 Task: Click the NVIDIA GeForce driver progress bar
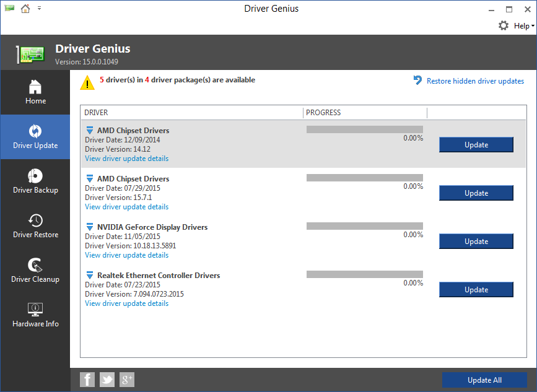coord(365,226)
